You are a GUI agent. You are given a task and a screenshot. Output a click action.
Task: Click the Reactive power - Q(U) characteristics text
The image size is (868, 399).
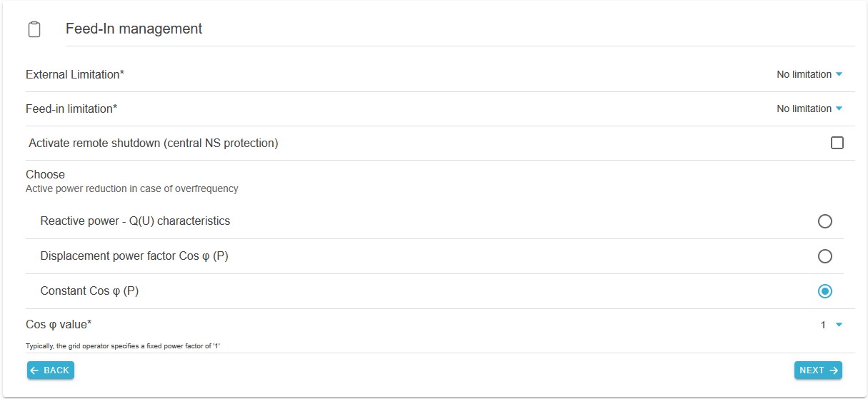pyautogui.click(x=135, y=221)
